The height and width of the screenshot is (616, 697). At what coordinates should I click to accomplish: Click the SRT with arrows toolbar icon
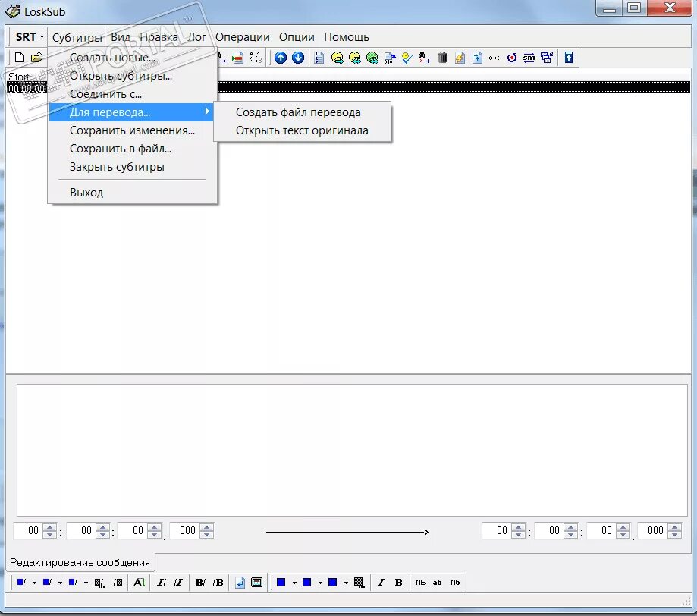[x=529, y=58]
